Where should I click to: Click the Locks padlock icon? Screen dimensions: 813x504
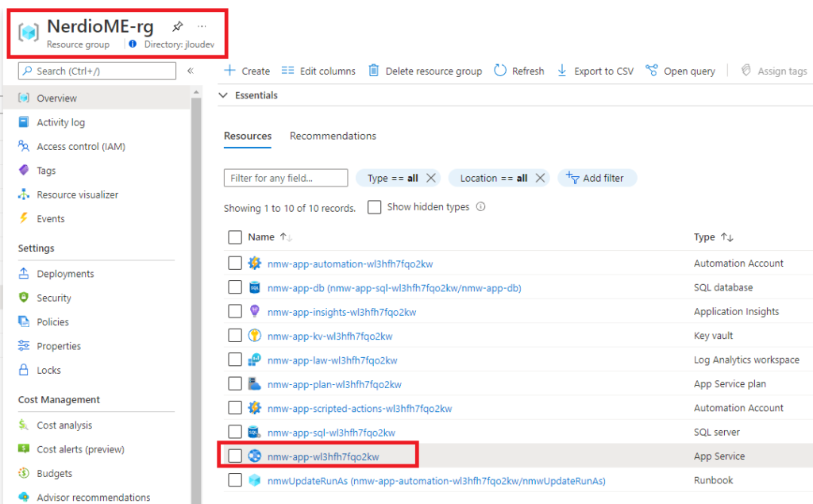tap(24, 370)
